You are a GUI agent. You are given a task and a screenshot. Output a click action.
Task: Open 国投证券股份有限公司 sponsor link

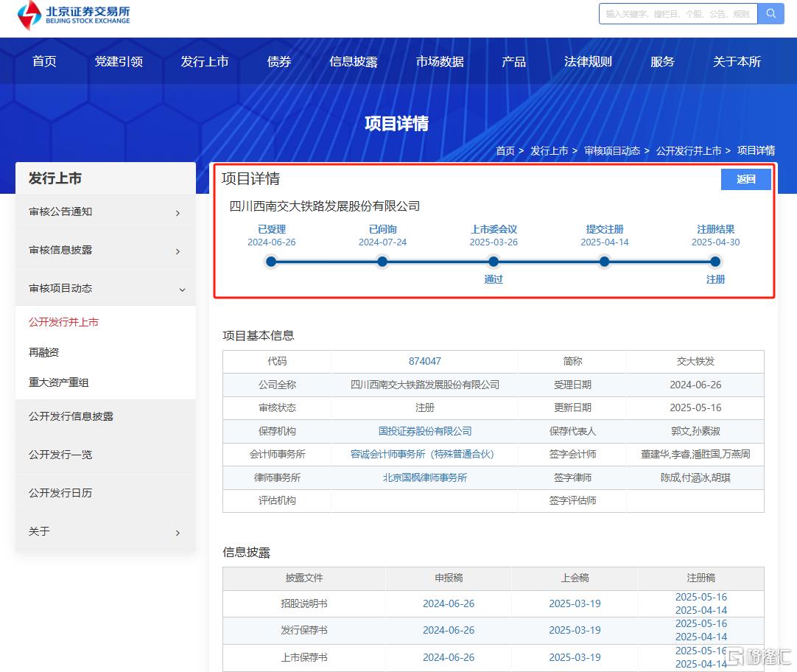click(424, 431)
